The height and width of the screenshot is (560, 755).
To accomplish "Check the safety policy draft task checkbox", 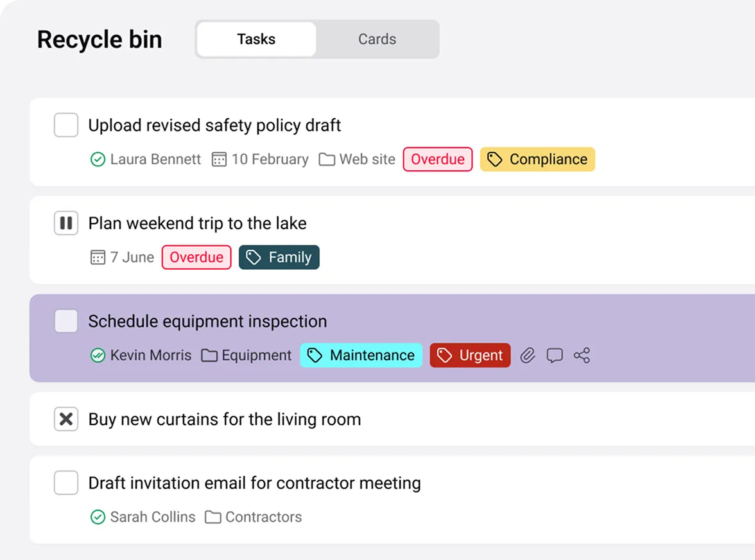I will pos(66,125).
